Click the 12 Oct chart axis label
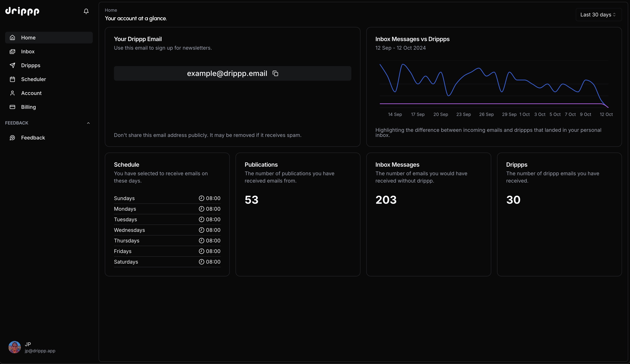This screenshot has width=630, height=364. pos(606,114)
